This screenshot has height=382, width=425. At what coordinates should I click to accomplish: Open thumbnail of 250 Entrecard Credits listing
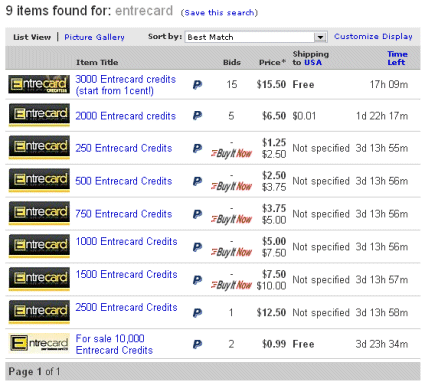tap(39, 147)
